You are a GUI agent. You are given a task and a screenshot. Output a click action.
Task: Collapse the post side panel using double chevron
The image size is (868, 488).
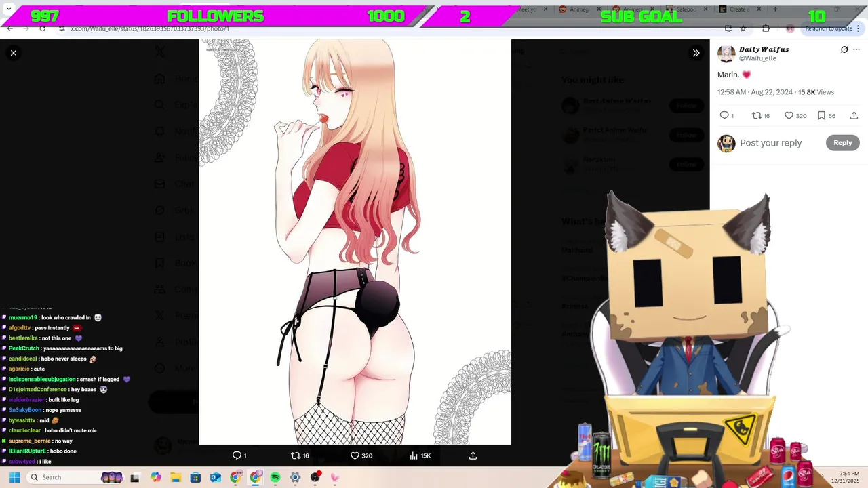(696, 53)
